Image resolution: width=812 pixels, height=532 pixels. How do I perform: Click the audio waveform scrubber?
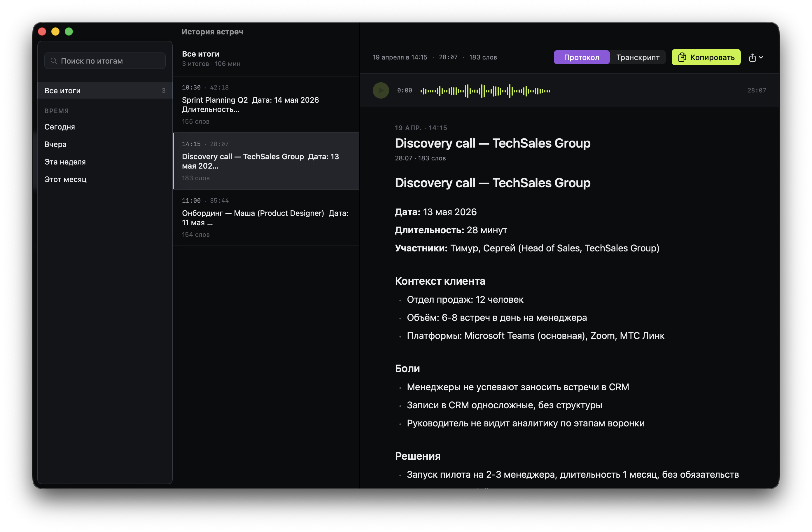click(485, 91)
